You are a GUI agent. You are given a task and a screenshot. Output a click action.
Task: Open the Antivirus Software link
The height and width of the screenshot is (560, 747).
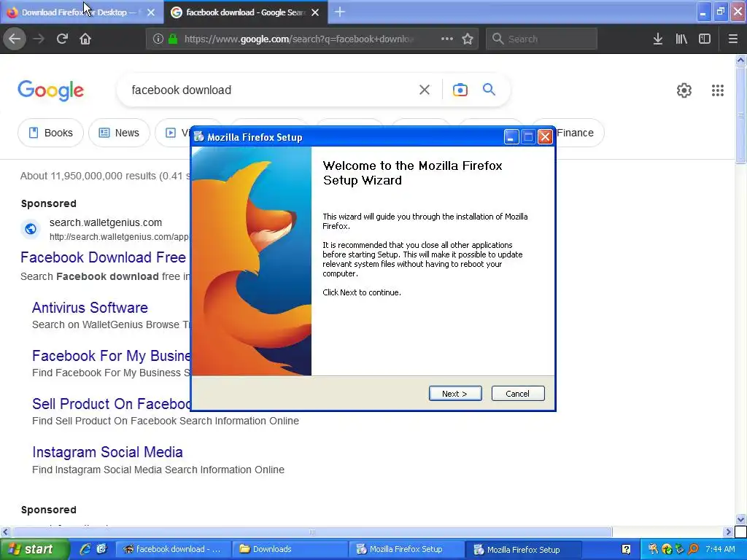pyautogui.click(x=90, y=308)
